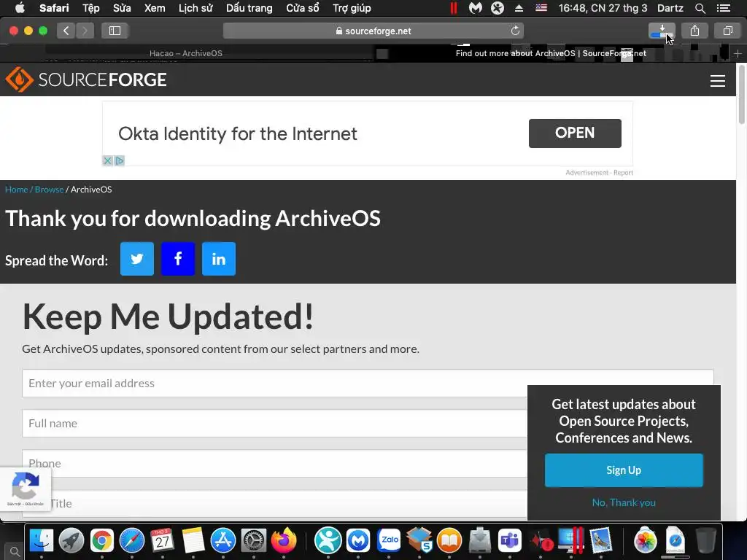Share on LinkedIn
Viewport: 747px width, 560px height.
coord(219,259)
